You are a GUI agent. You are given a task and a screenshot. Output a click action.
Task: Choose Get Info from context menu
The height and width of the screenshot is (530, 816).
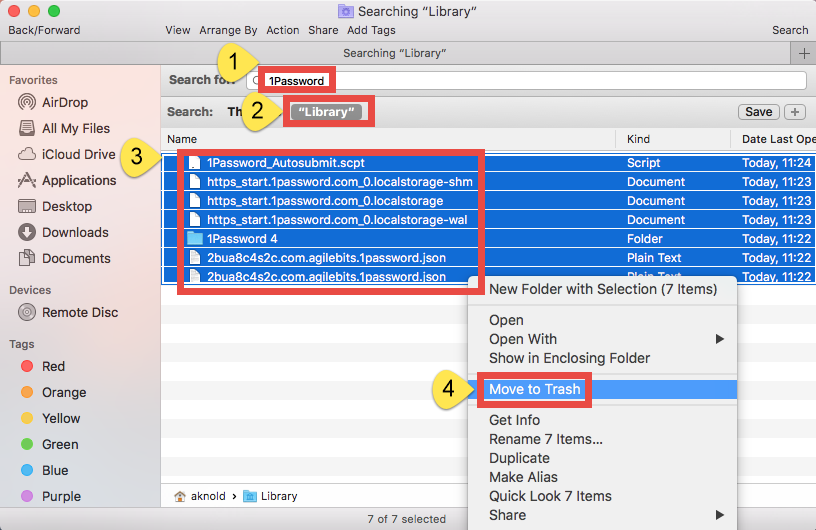[x=603, y=420]
